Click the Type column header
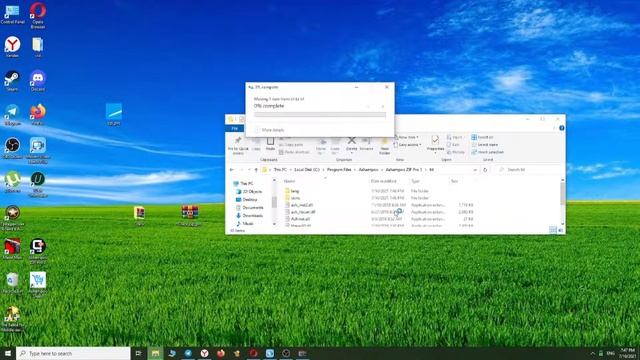This screenshot has height=360, width=640. (416, 181)
